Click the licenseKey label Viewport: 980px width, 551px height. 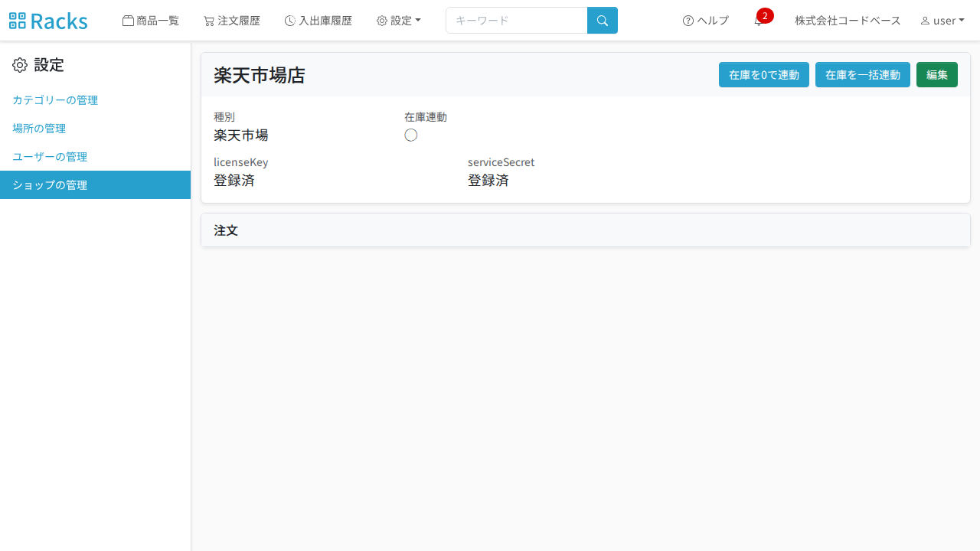click(x=241, y=162)
